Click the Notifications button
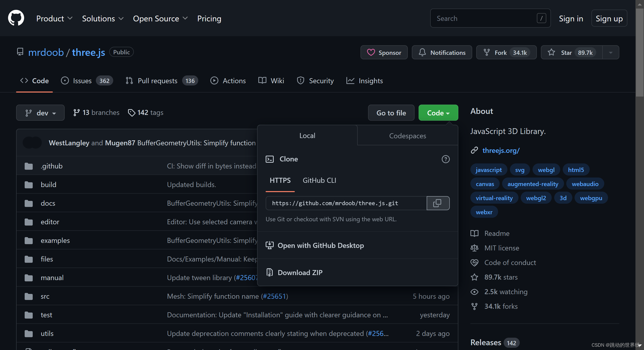Viewport: 644px width, 350px height. coord(442,52)
